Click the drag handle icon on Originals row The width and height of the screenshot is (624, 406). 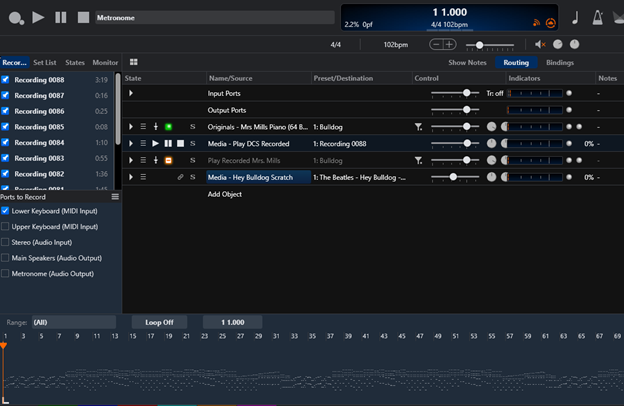(143, 127)
